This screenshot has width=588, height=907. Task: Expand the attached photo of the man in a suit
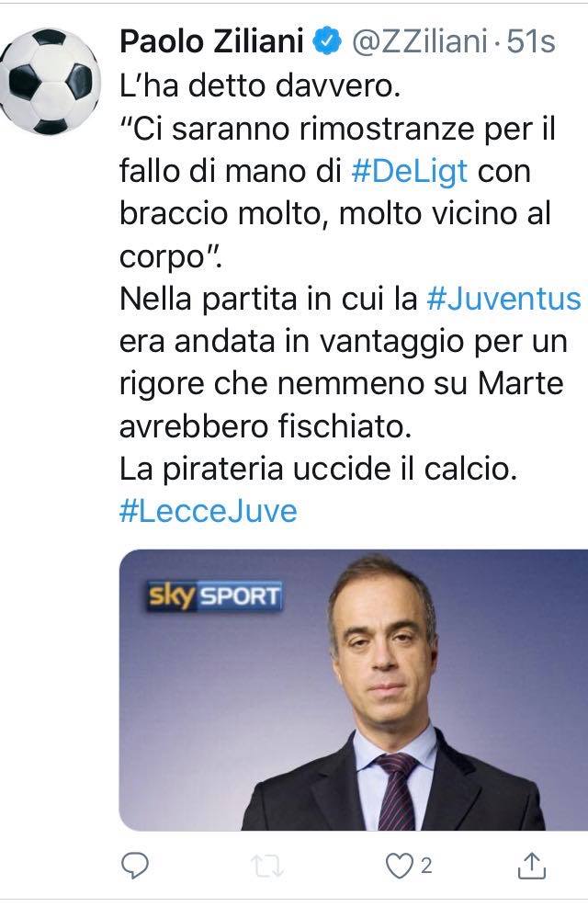[x=354, y=690]
